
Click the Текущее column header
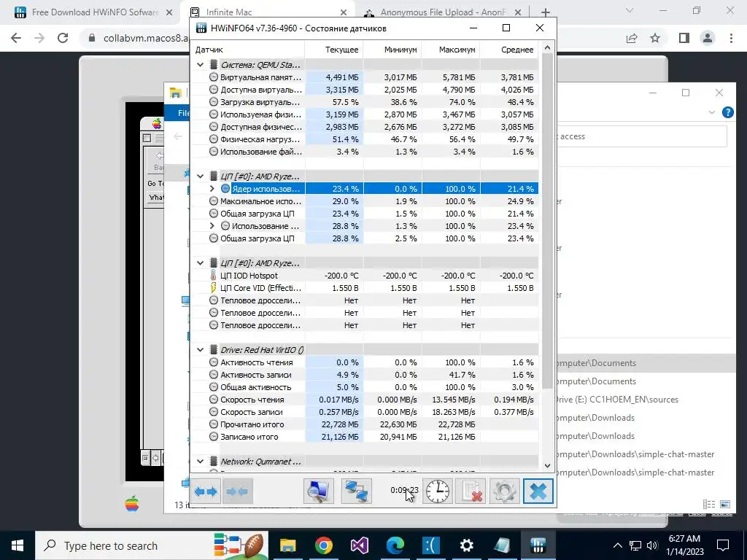[334, 50]
